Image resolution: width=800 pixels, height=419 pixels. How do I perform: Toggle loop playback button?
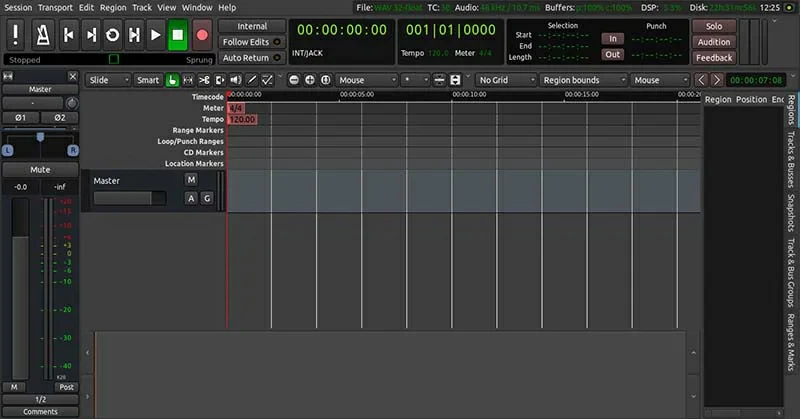[112, 35]
